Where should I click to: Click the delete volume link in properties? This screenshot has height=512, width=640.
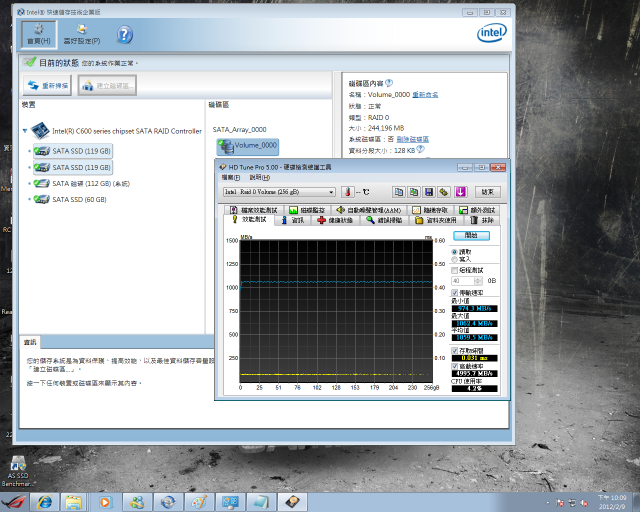pyautogui.click(x=413, y=139)
